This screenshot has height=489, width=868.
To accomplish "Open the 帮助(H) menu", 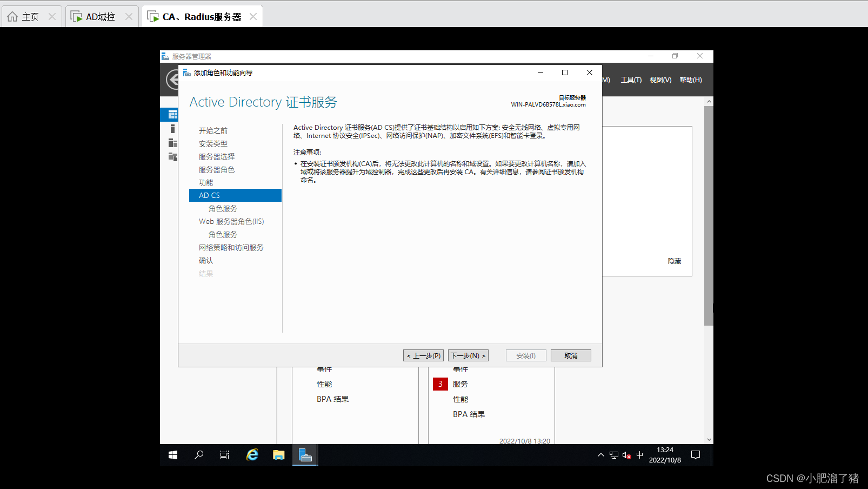I will [691, 80].
